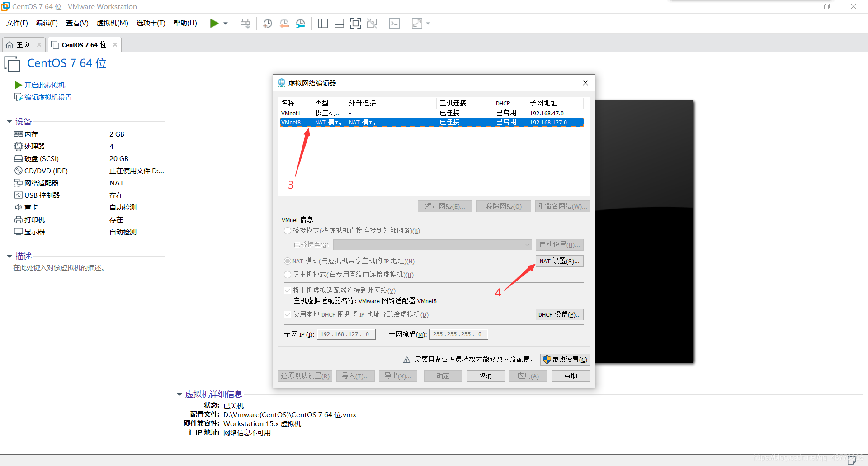Open the 编辑(E) menu
The width and height of the screenshot is (868, 466).
click(x=47, y=23)
